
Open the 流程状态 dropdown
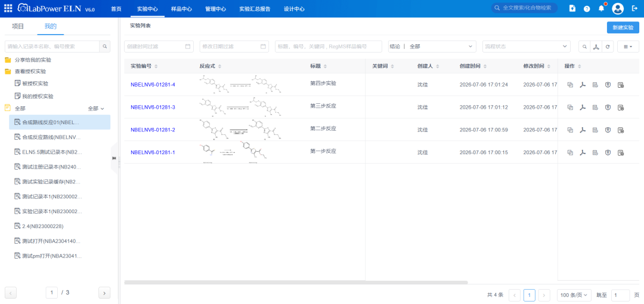[526, 47]
